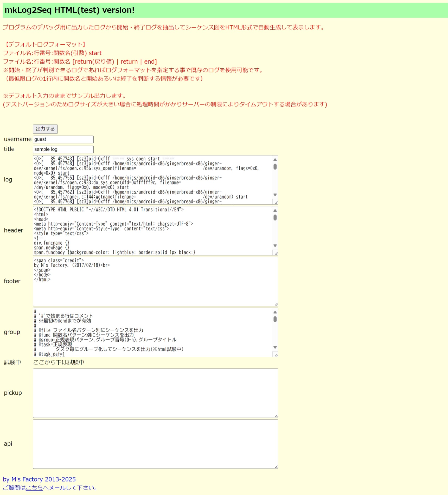Image resolution: width=448 pixels, height=495 pixels.
Task: Click the group textarea scrollbar up arrow
Action: tap(274, 312)
